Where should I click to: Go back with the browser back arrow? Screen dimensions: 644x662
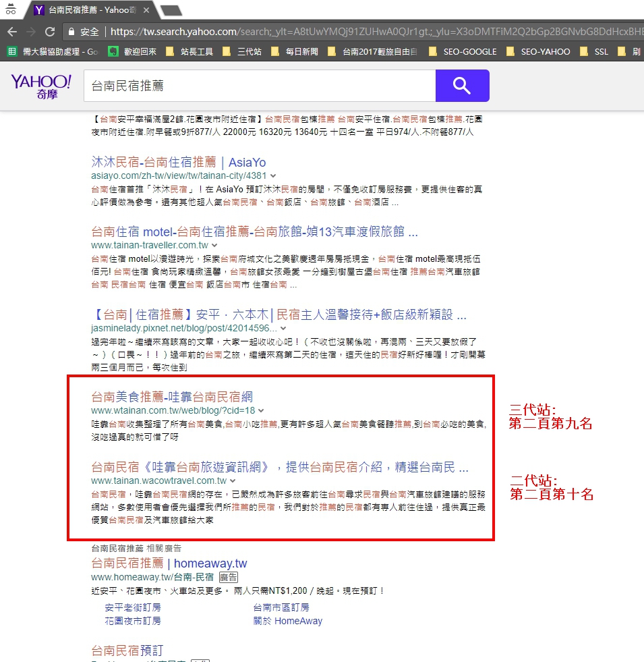(12, 32)
